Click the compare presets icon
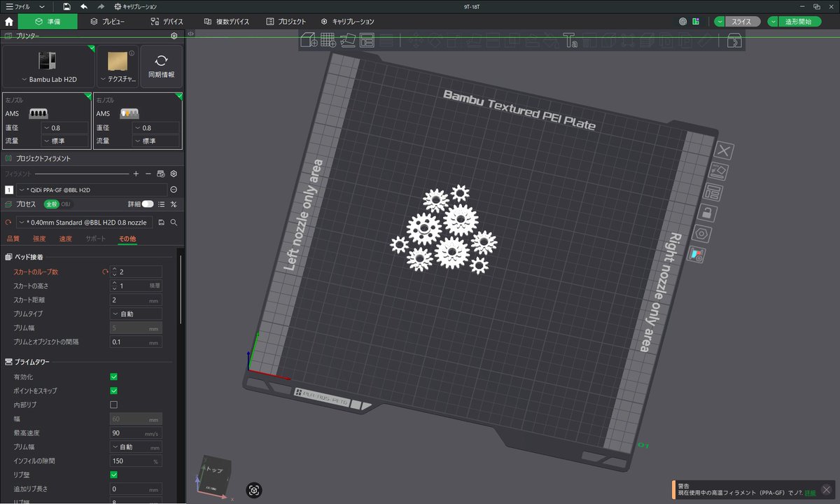This screenshot has height=504, width=840. [174, 204]
